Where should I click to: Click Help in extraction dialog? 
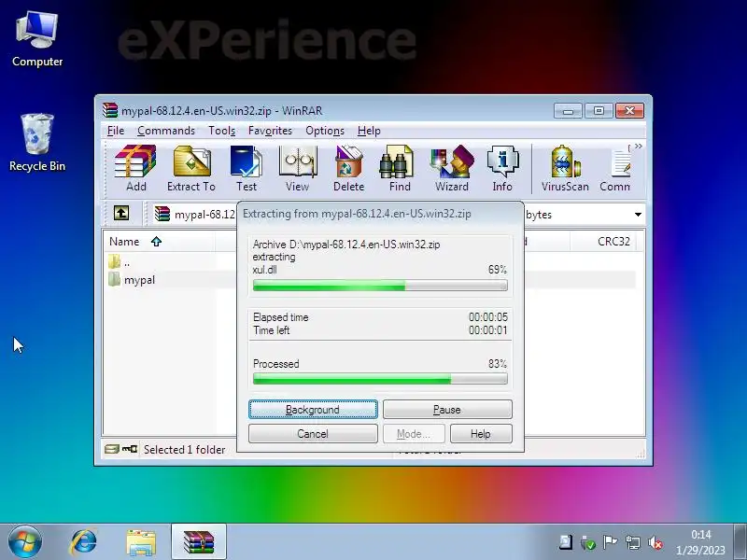pyautogui.click(x=481, y=434)
